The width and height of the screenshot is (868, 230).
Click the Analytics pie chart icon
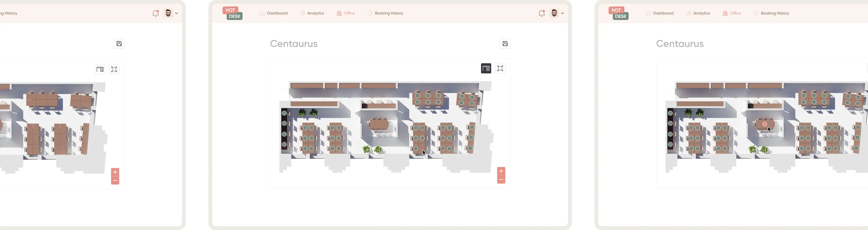coord(302,13)
